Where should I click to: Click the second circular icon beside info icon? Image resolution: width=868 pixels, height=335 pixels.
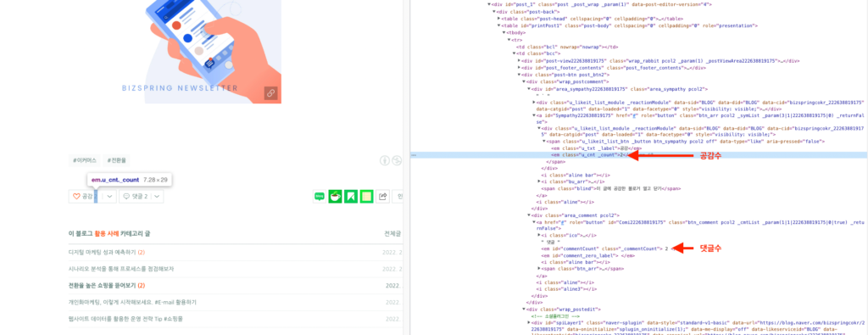pos(397,160)
